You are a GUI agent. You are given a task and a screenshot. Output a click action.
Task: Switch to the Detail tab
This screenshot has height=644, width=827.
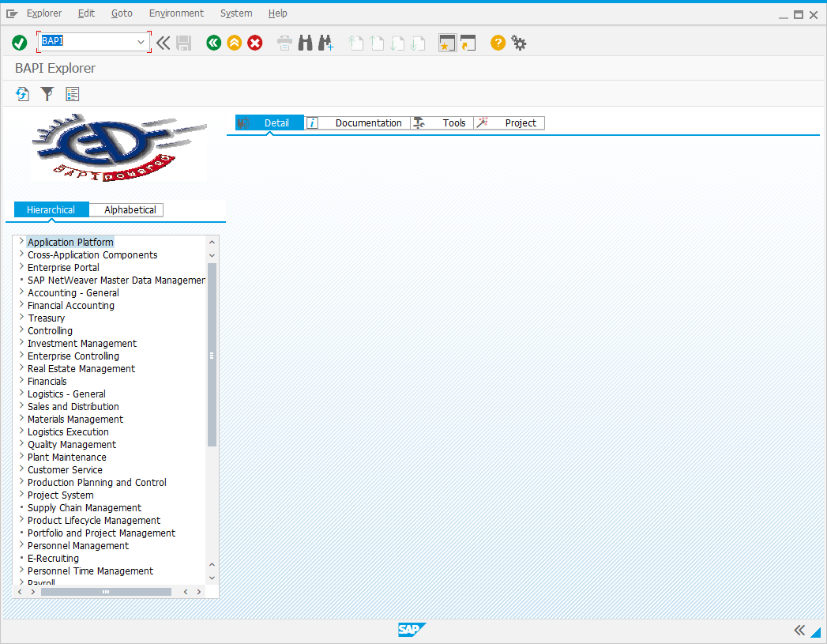(x=269, y=123)
